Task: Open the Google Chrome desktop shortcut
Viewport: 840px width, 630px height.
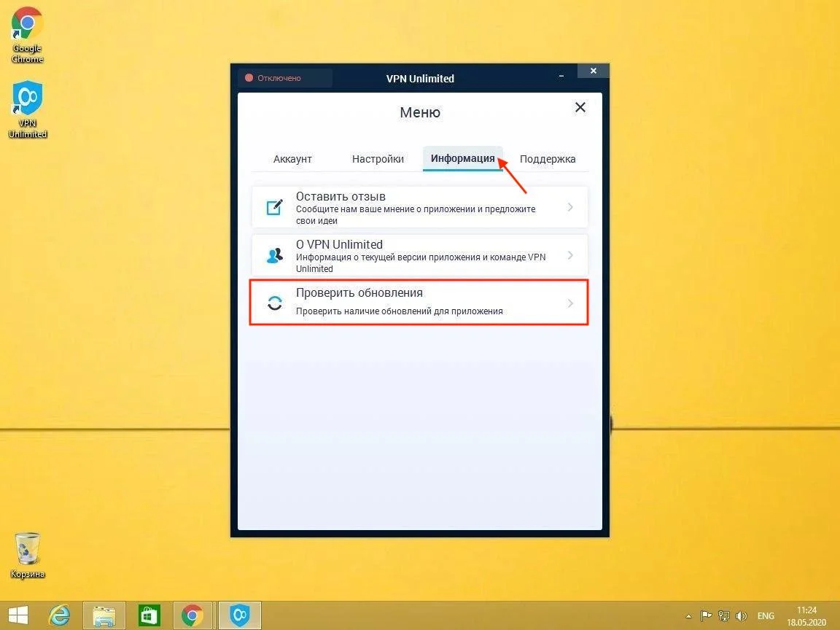Action: 27,34
